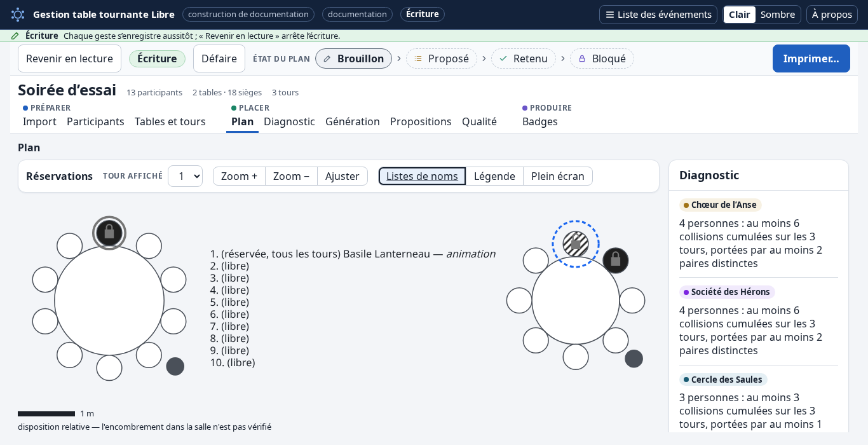Set plan state to Proposé
Image resolution: width=868 pixels, height=445 pixels.
[442, 58]
